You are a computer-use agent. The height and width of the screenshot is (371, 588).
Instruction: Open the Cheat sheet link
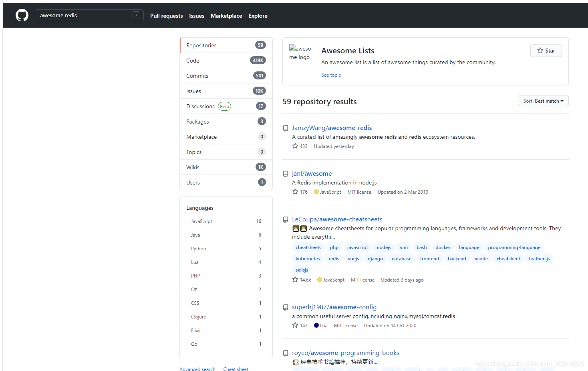(236, 369)
